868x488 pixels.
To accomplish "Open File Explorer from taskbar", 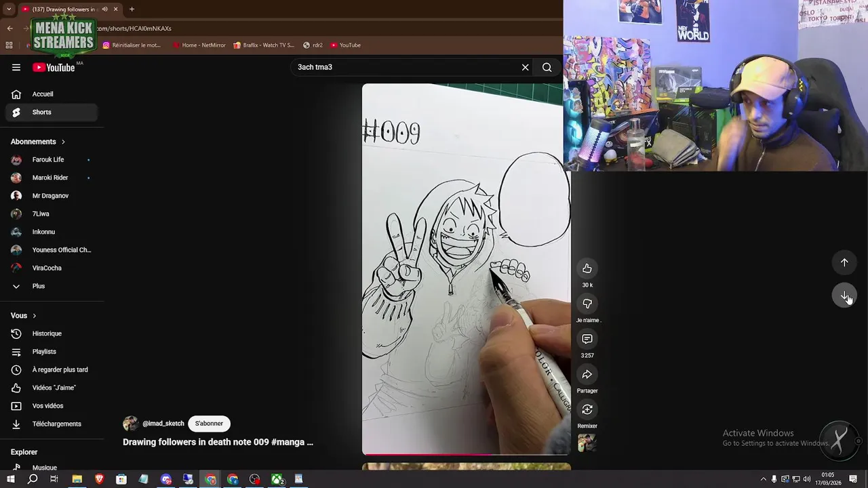I will [x=77, y=479].
